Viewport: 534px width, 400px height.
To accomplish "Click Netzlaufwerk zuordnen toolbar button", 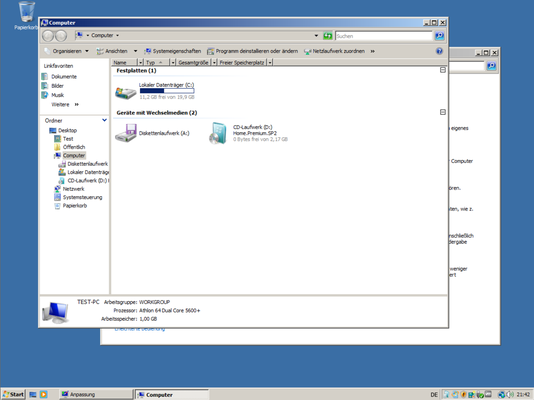I will 334,51.
